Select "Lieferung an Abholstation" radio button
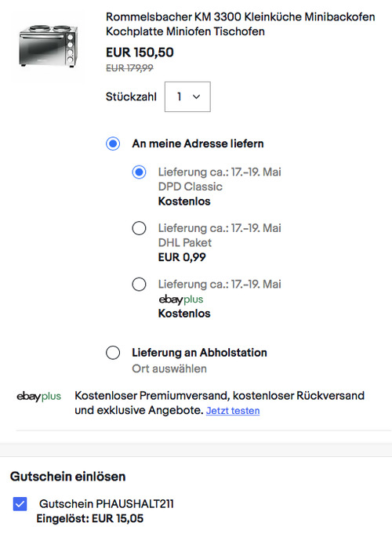The width and height of the screenshot is (392, 537). coord(113,353)
